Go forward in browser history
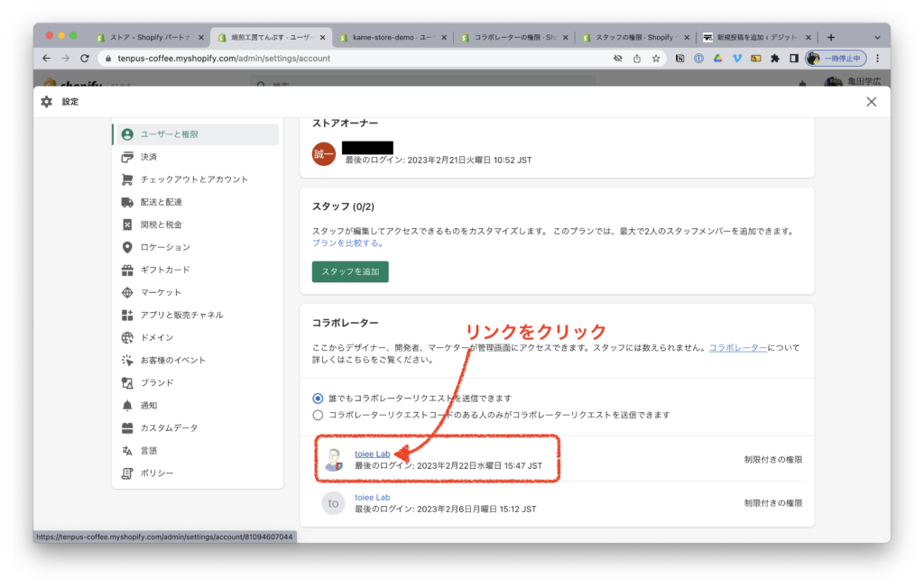This screenshot has height=587, width=924. [65, 59]
